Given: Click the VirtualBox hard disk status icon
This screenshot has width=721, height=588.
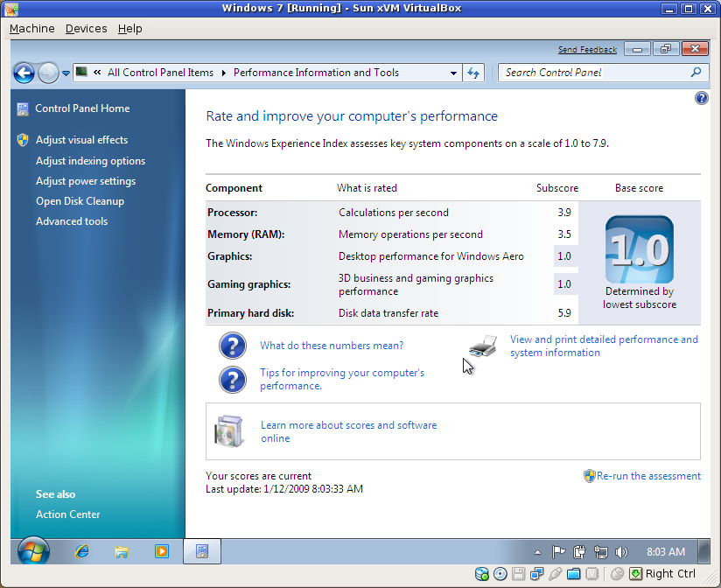Looking at the screenshot, I should point(481,573).
